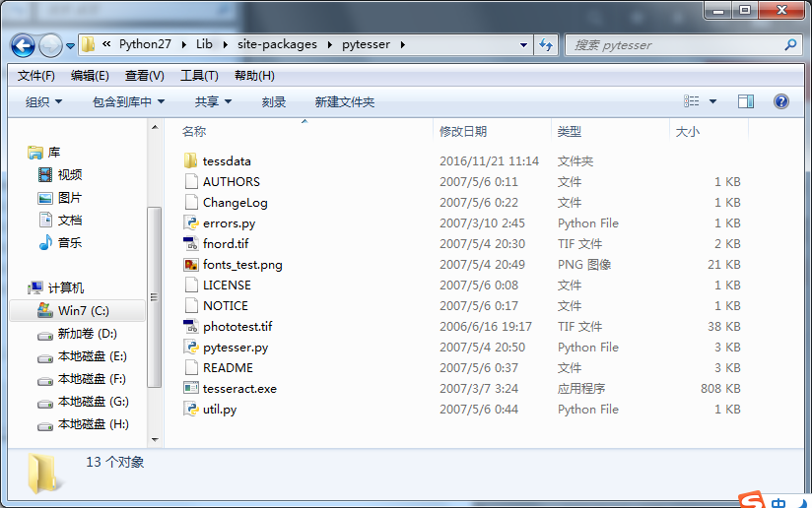
Task: Open the 组织 dropdown
Action: [x=43, y=102]
